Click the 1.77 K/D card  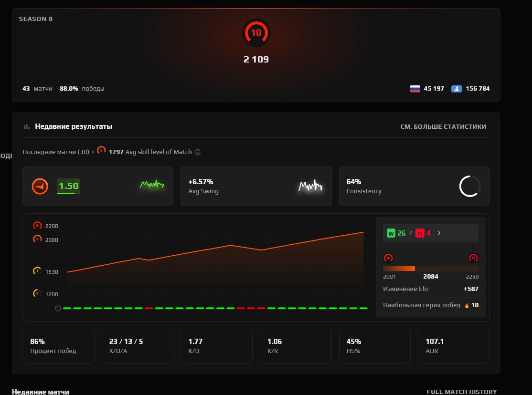click(216, 346)
